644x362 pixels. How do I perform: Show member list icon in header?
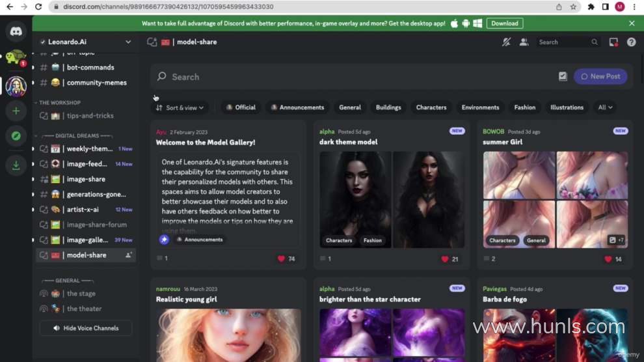(524, 42)
